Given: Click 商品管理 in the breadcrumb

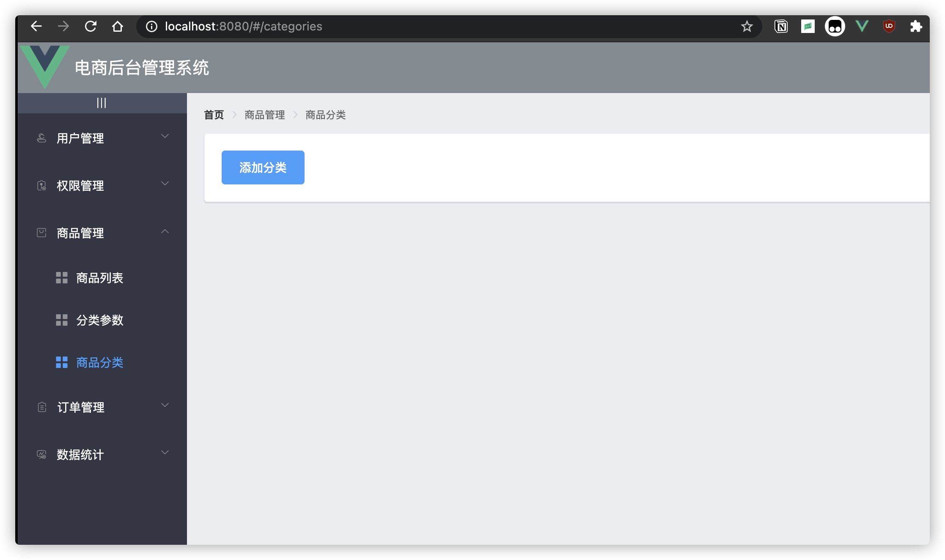Looking at the screenshot, I should [x=265, y=115].
